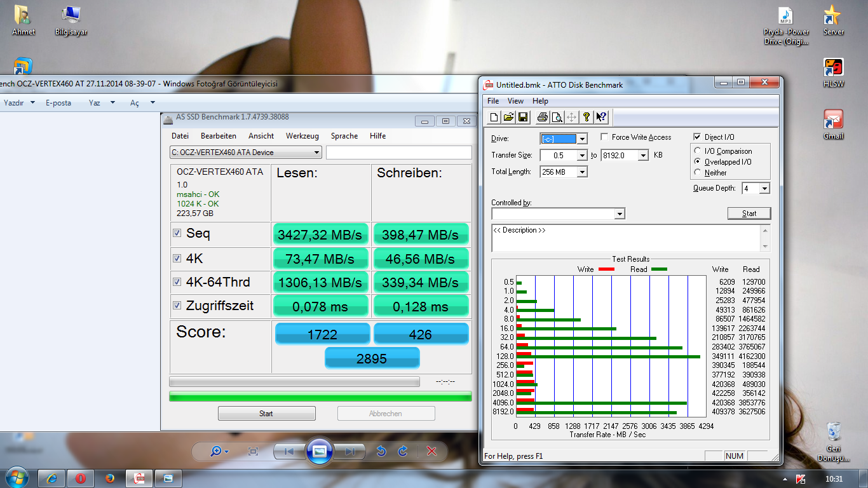Open the Transfer Size 0.5 start dropdown
Screen dimensions: 868x488
pos(582,155)
